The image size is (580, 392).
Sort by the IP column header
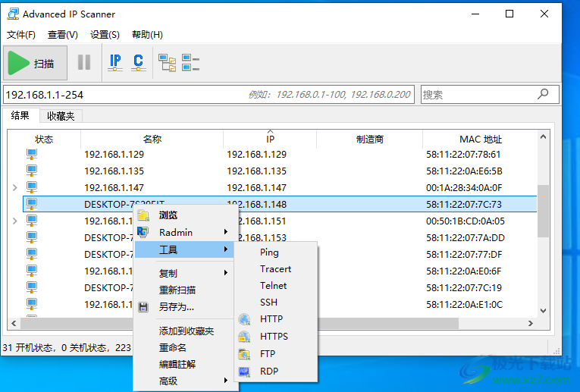pyautogui.click(x=270, y=139)
